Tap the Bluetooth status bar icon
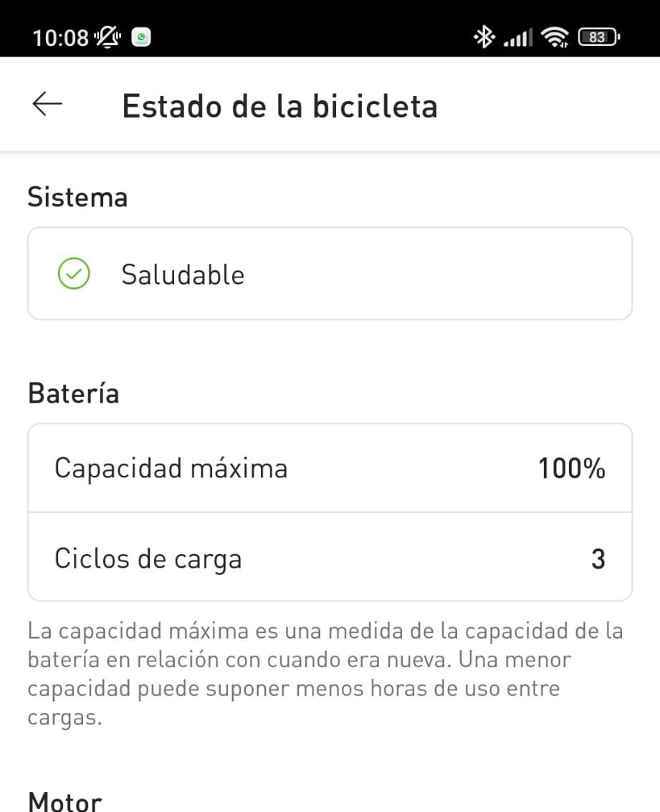Image resolution: width=660 pixels, height=812 pixels. click(484, 37)
